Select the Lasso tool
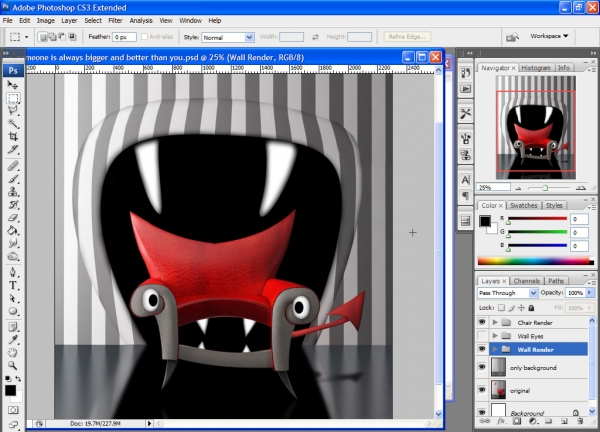 (x=13, y=111)
